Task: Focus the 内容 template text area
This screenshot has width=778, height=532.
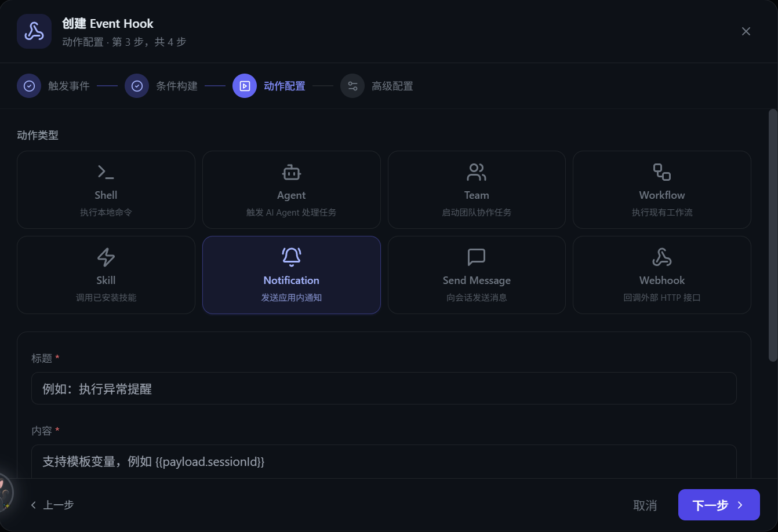Action: [384, 462]
